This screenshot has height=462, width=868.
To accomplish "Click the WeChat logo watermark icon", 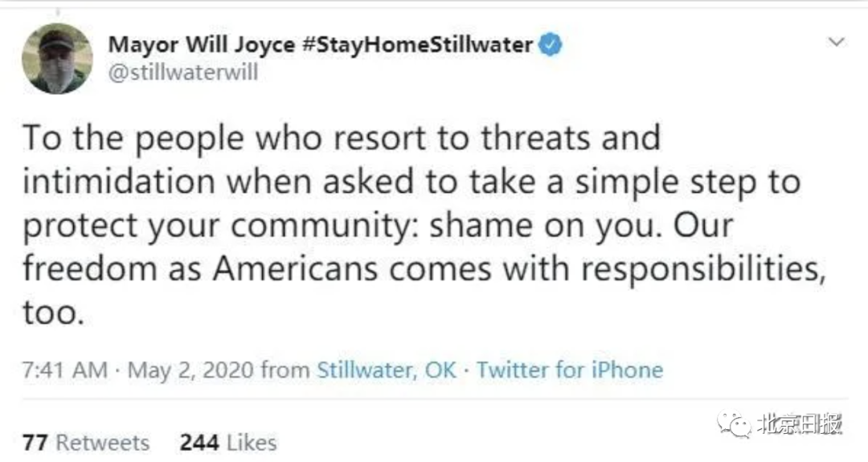I will click(734, 424).
